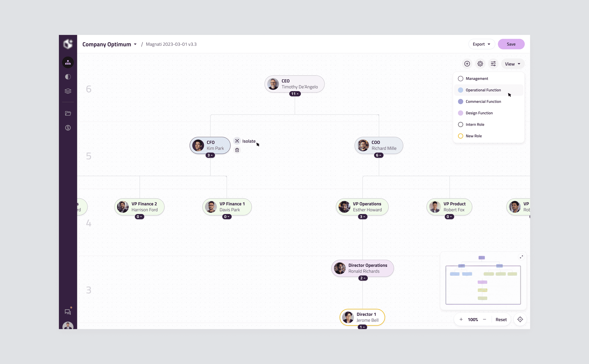Click the Reset zoom button

(501, 320)
